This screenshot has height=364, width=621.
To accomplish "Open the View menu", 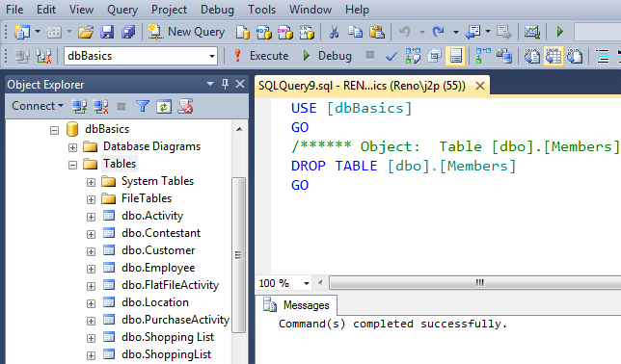I will pyautogui.click(x=81, y=9).
